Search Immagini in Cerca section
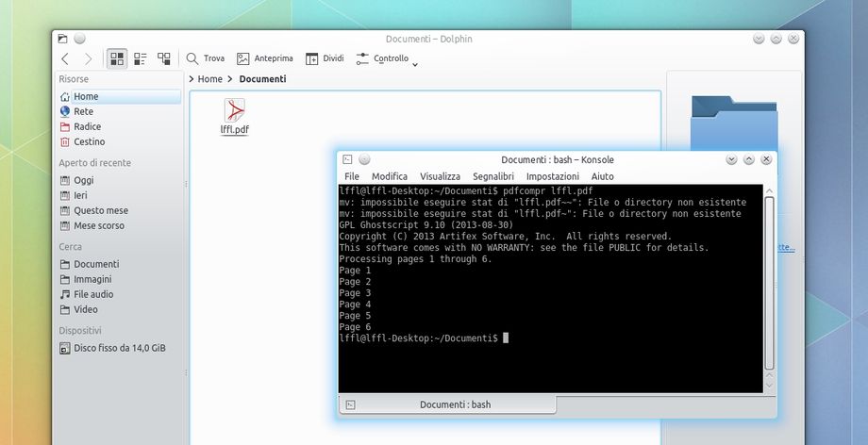868x445 pixels. tap(120, 279)
